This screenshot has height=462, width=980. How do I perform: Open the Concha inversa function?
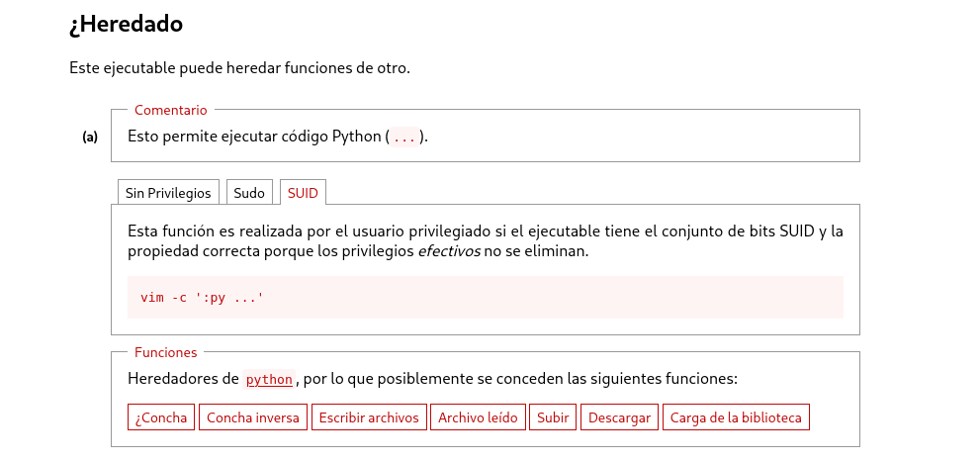(x=253, y=417)
